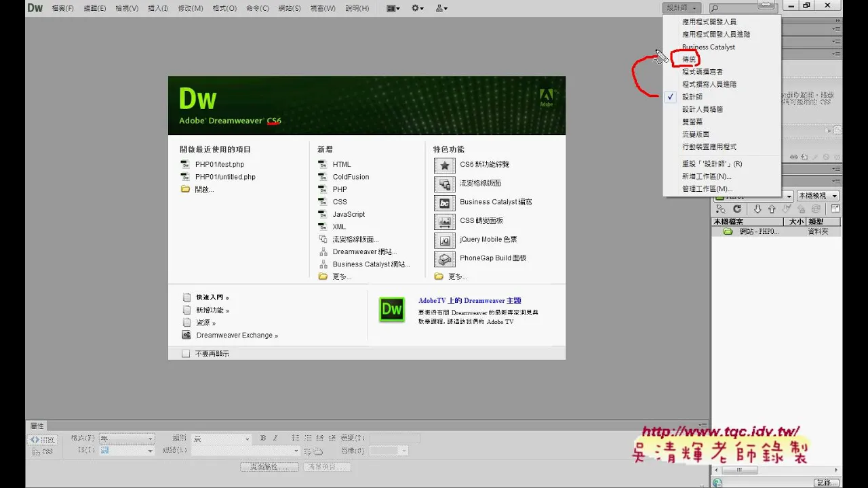Click the refresh icon in the Files panel
Screen dimensions: 868x488
[x=737, y=209]
